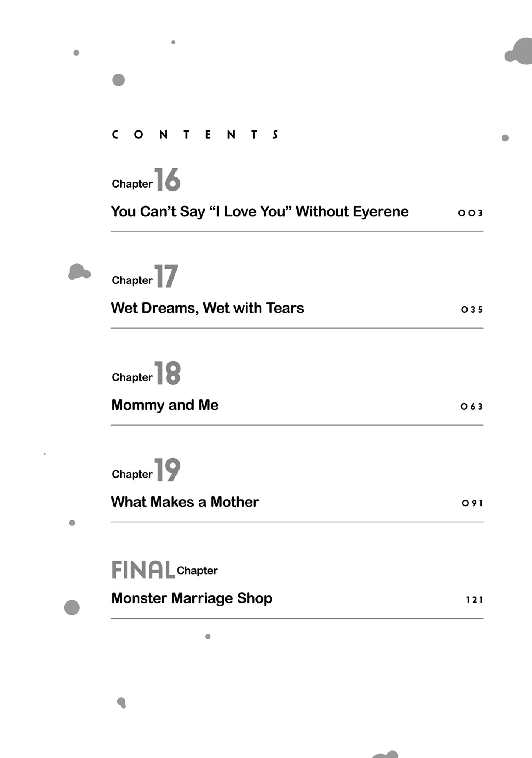
Task: Select the Chapter 17 heading
Action: (145, 277)
